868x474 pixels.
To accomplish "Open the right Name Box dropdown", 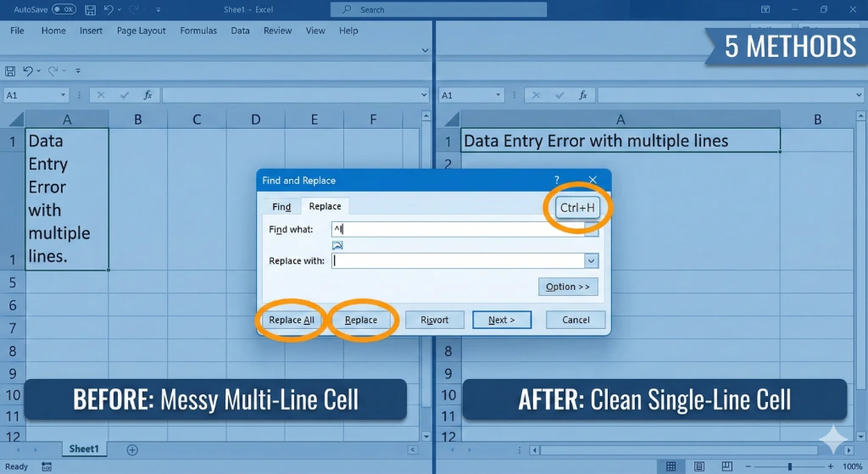I will [498, 95].
